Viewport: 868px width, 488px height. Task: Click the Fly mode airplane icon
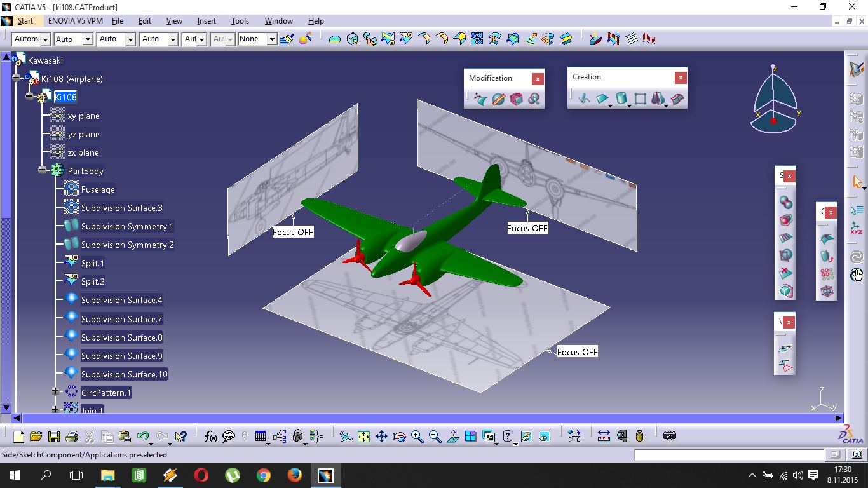[x=346, y=437]
